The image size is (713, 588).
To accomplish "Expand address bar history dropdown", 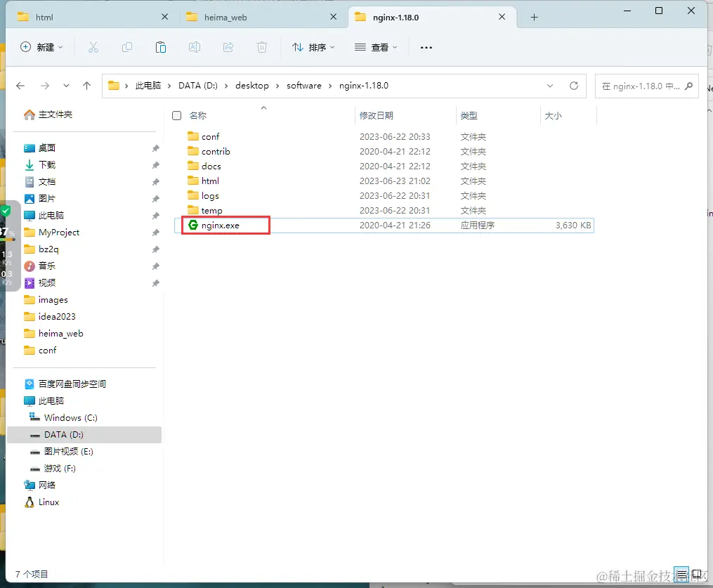I will pos(550,86).
